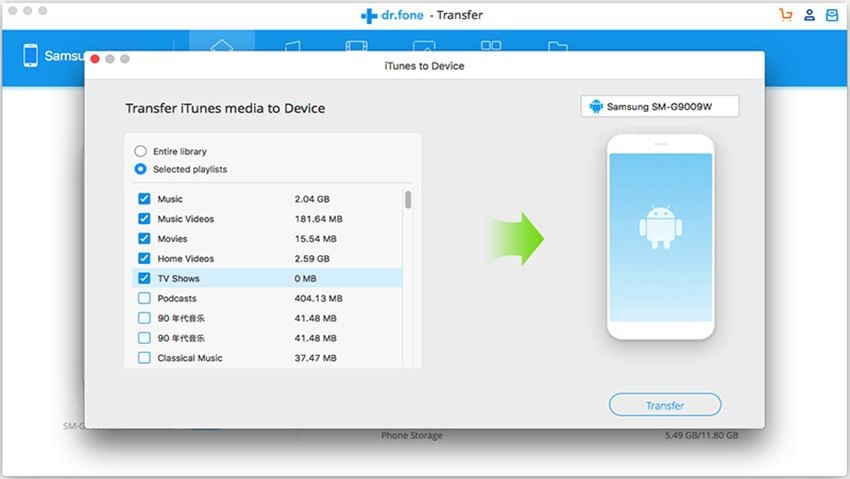Open the user account icon
850x479 pixels.
[809, 15]
